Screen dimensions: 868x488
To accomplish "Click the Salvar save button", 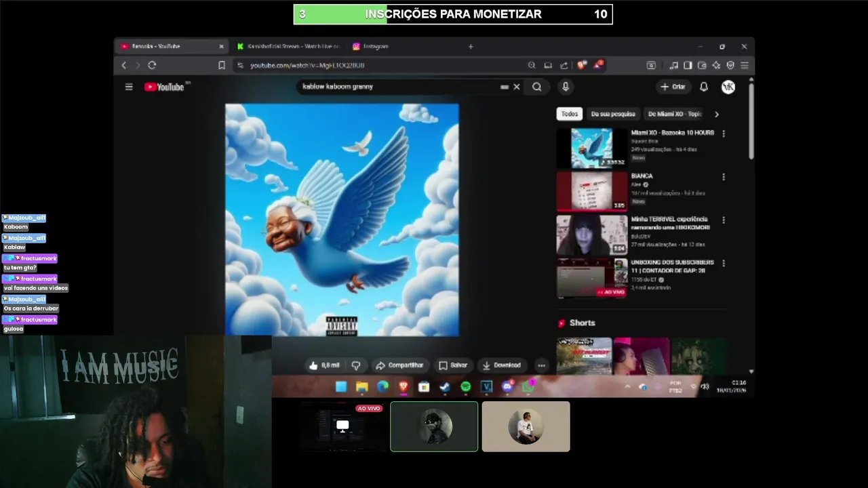I will pos(453,365).
